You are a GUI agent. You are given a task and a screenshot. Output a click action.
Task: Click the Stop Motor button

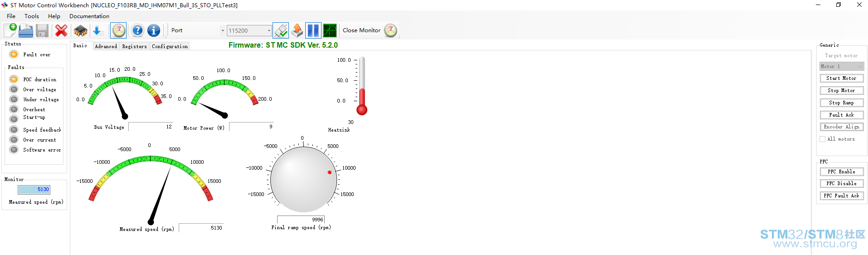pos(841,91)
